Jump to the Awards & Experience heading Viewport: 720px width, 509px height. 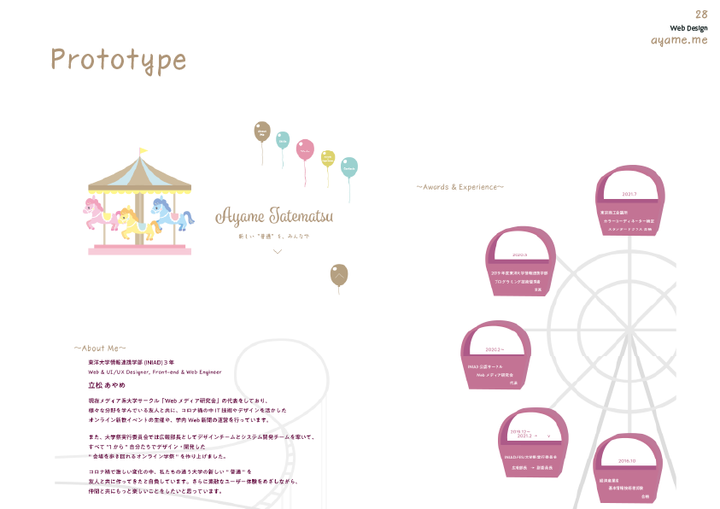[x=460, y=187]
